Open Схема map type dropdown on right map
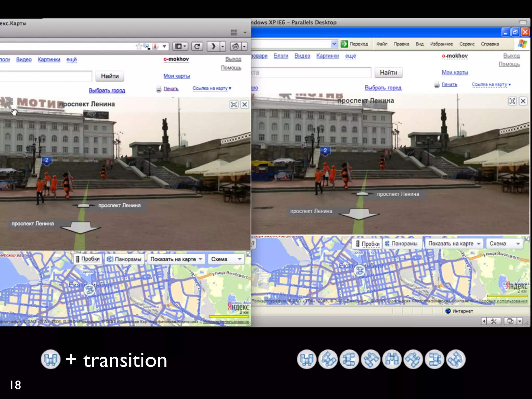This screenshot has width=532, height=399. pos(504,244)
